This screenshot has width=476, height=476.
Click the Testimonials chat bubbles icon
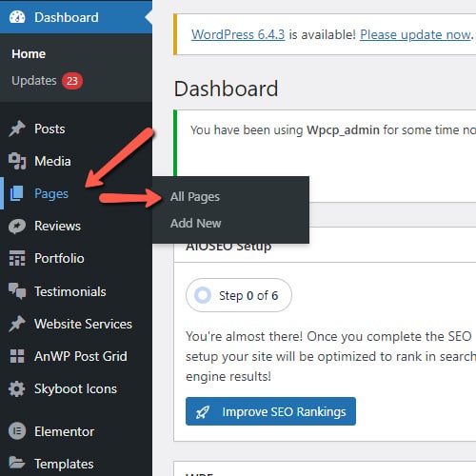pyautogui.click(x=17, y=291)
